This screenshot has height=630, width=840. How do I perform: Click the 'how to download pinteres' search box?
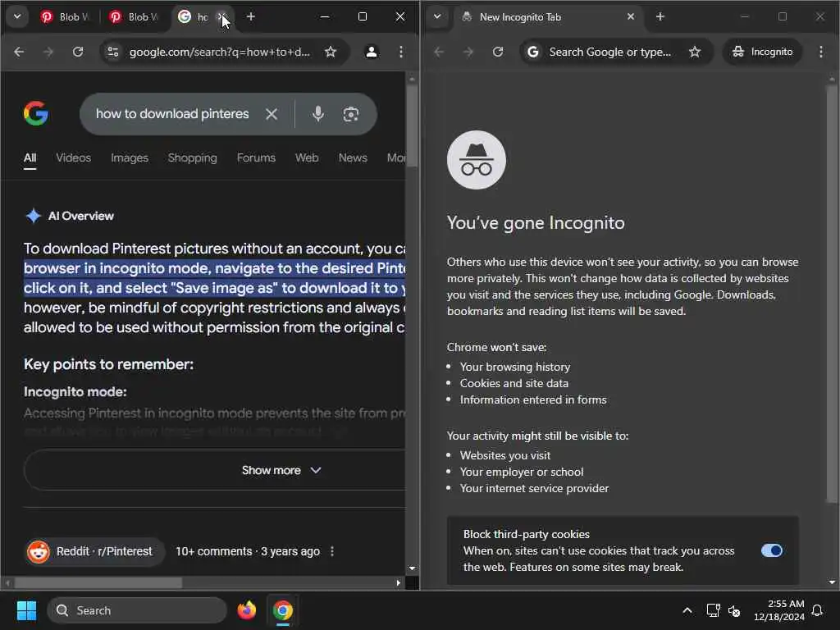click(x=172, y=114)
